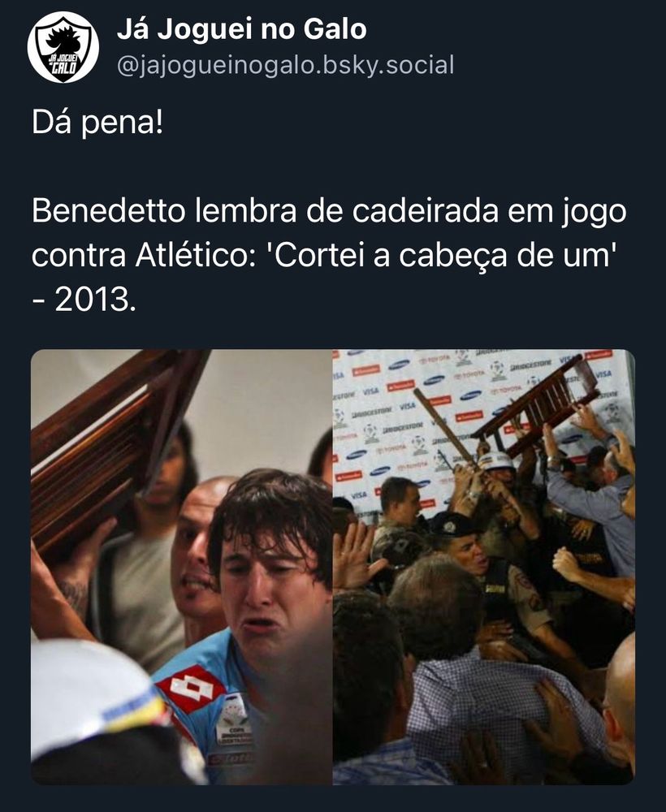
Task: Select the "Dá pena!" text line
Action: [x=97, y=123]
